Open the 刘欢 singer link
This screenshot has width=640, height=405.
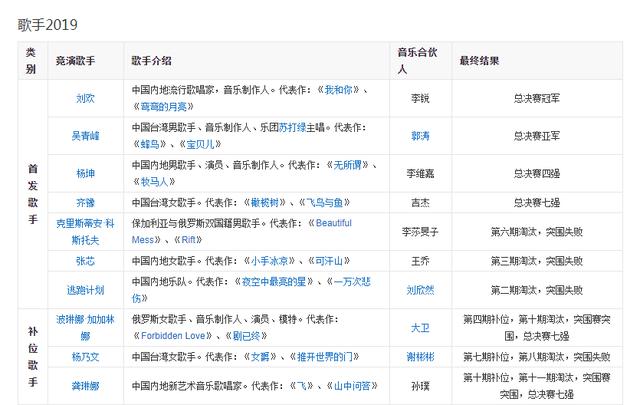[x=85, y=98]
